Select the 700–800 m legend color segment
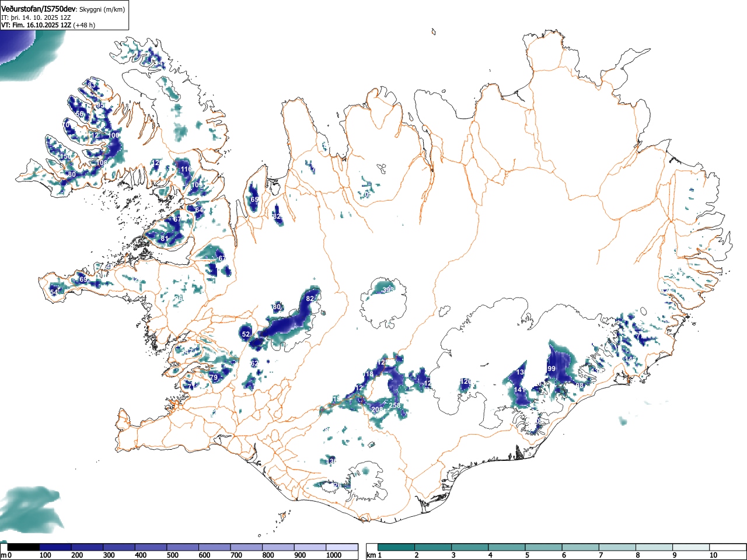This screenshot has width=747, height=560. [x=247, y=547]
